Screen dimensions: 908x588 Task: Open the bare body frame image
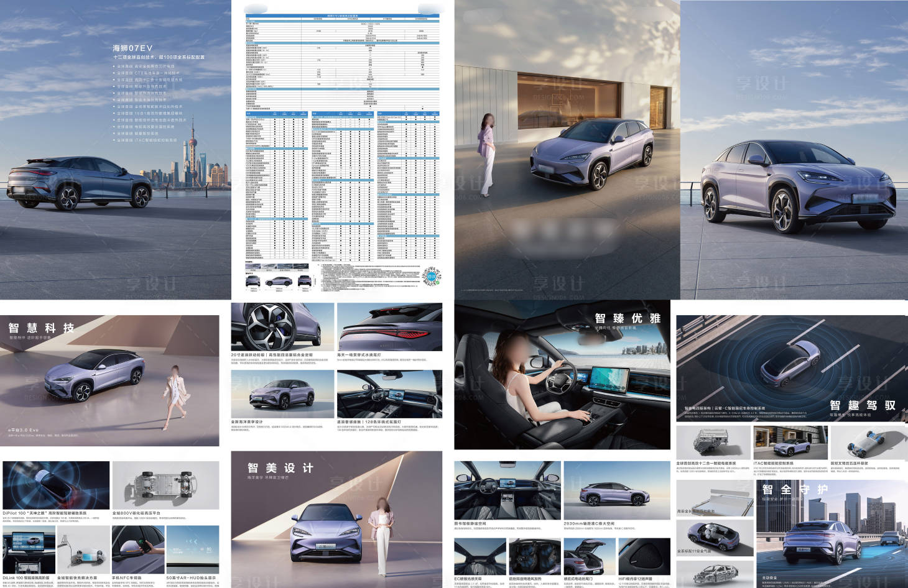pos(715,574)
